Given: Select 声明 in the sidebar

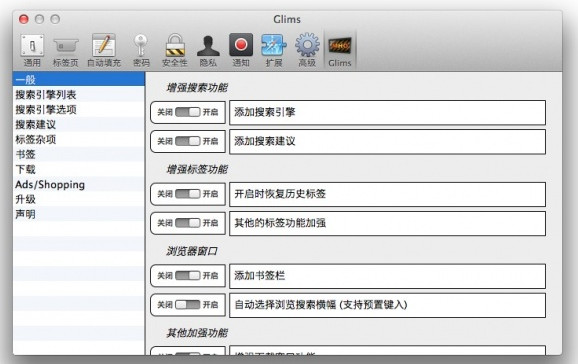Looking at the screenshot, I should tap(79, 214).
